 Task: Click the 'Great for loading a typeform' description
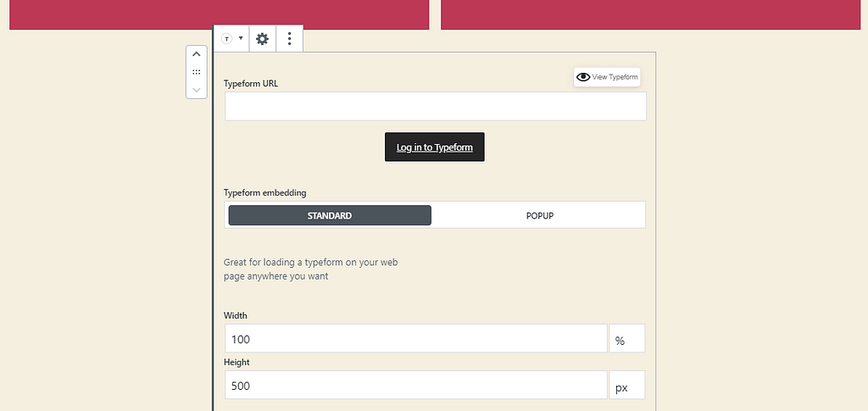coord(310,269)
